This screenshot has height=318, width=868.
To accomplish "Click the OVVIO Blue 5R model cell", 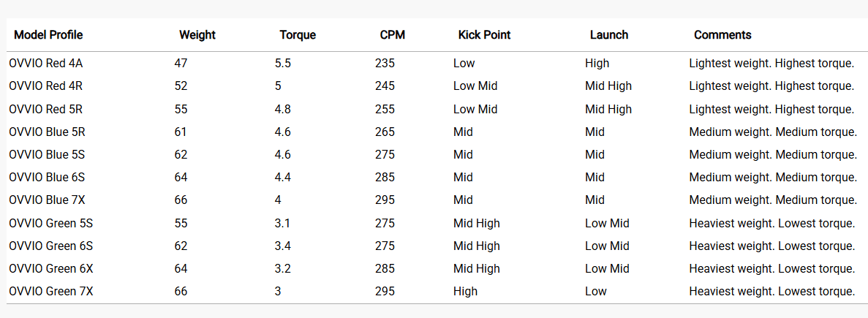I will click(48, 132).
